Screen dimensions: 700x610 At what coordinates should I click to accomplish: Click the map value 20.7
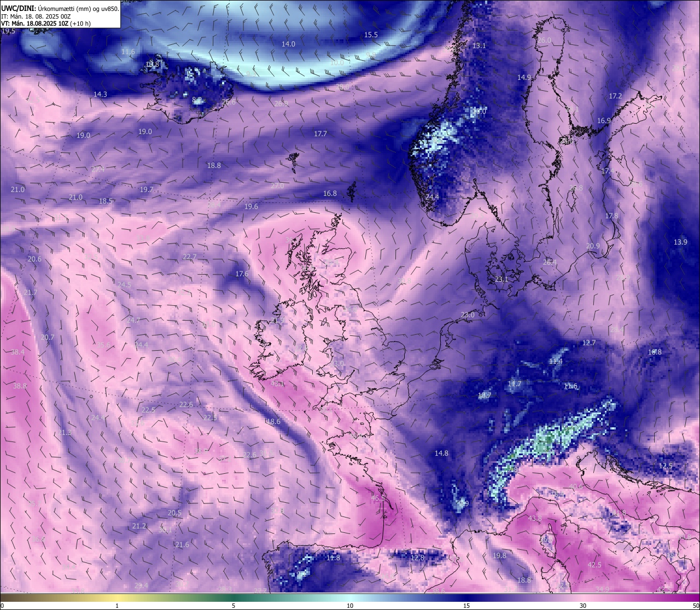tap(48, 338)
